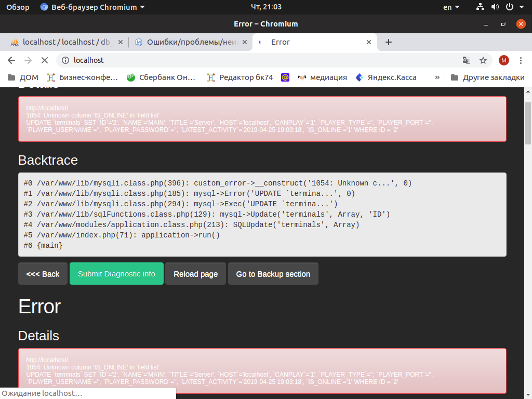Click the Go to Backup section button
Viewport: 532px width, 399px height.
pyautogui.click(x=273, y=274)
